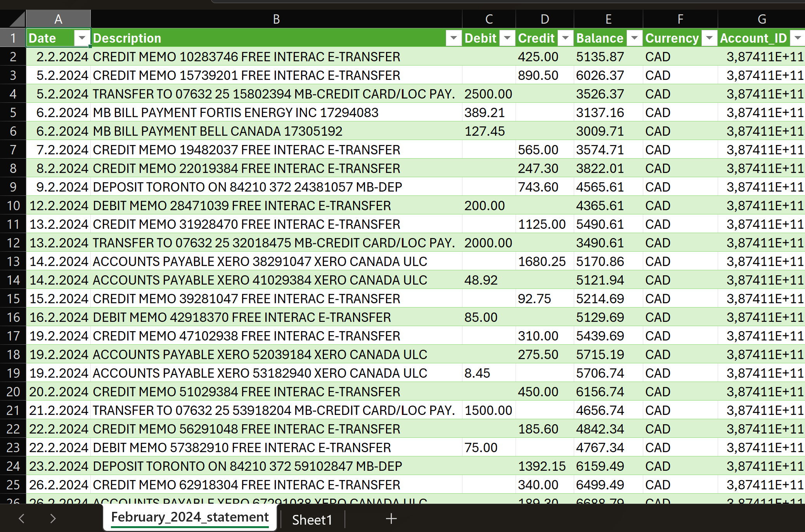Click the Balance header cell
Viewport: 805px width, 532px height.
coord(608,38)
